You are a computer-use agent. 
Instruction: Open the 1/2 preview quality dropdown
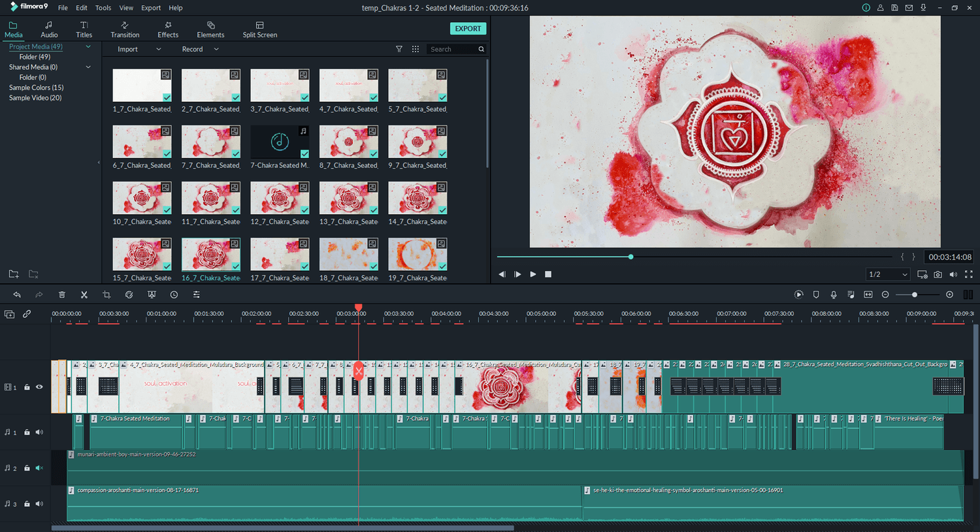[x=887, y=275]
